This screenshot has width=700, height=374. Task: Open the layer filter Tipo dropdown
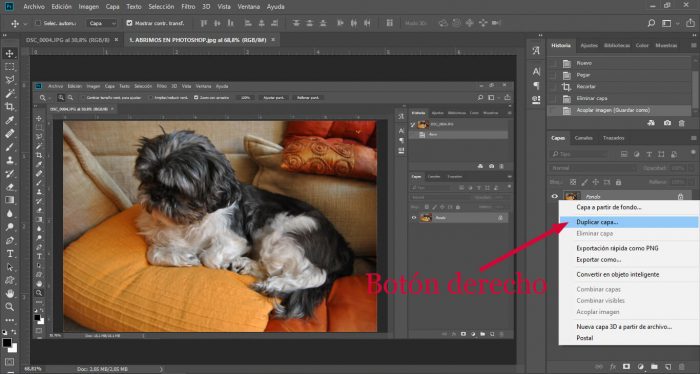pyautogui.click(x=579, y=154)
